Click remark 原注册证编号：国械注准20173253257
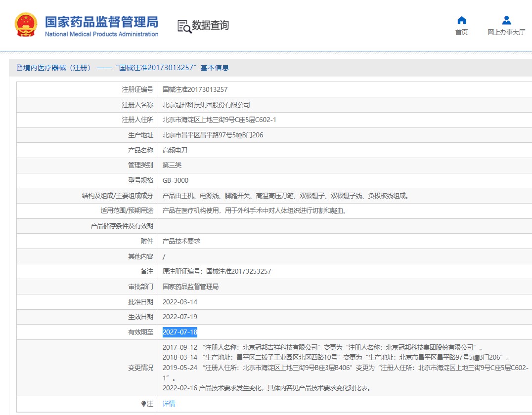 coord(217,271)
